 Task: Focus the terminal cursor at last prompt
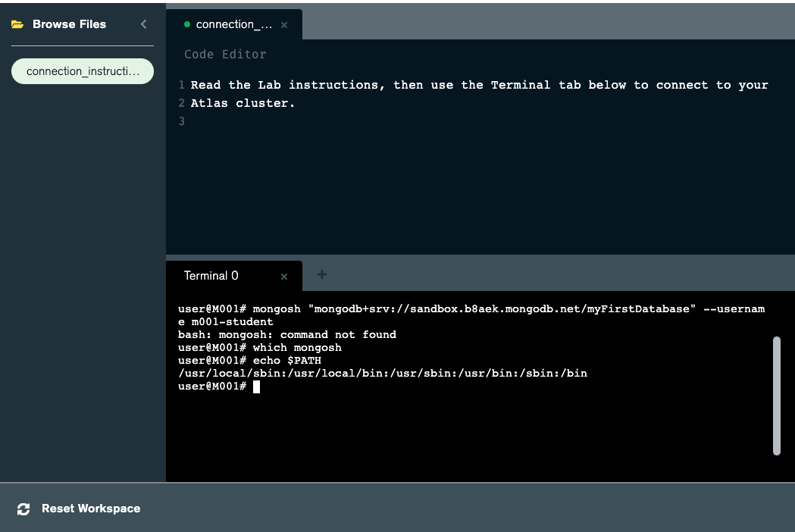coord(256,386)
